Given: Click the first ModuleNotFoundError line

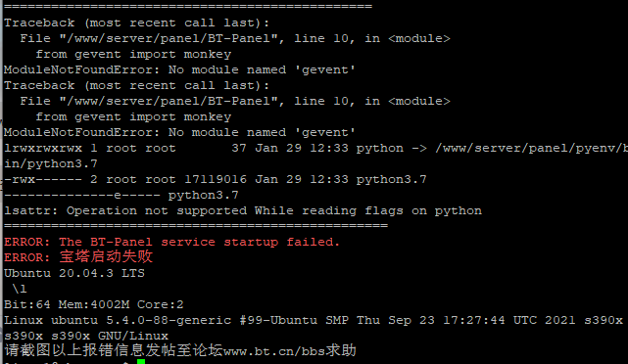Looking at the screenshot, I should point(179,70).
